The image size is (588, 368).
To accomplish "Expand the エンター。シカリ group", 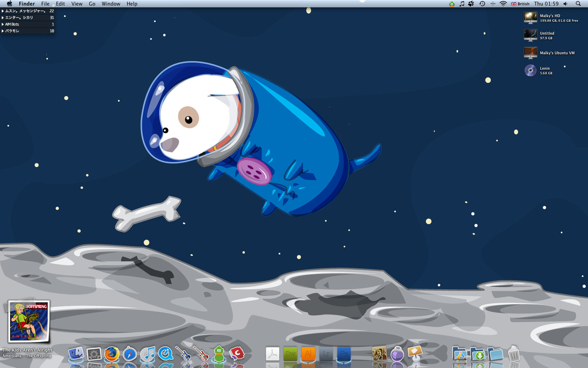I will tap(3, 18).
